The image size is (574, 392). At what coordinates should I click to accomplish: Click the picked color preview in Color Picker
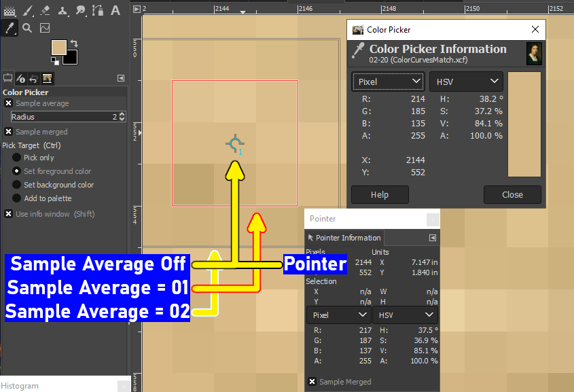pos(524,124)
